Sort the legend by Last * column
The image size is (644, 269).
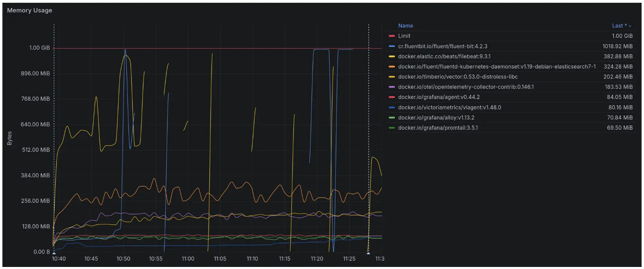619,26
